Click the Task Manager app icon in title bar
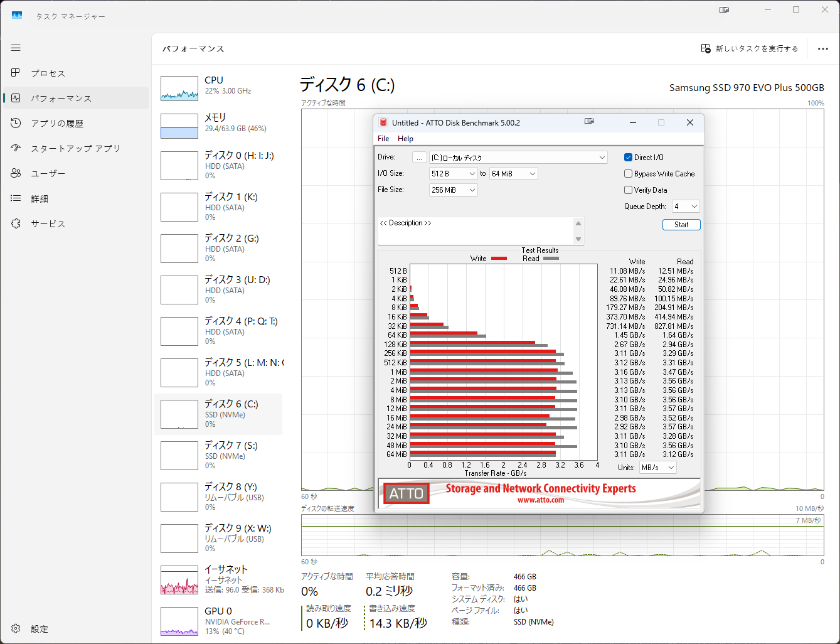The height and width of the screenshot is (644, 840). click(17, 15)
